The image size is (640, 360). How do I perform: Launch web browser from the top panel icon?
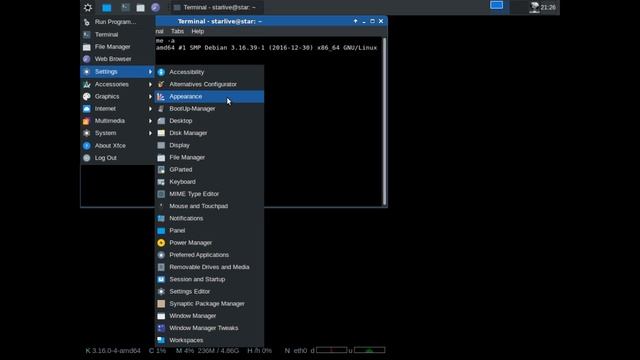click(x=155, y=7)
